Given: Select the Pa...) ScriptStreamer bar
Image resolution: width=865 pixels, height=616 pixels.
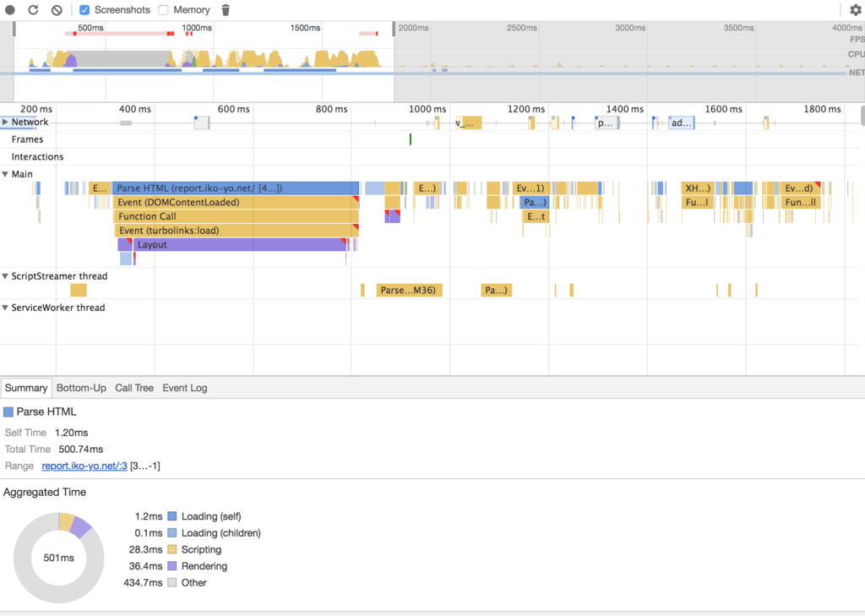Looking at the screenshot, I should coord(497,291).
